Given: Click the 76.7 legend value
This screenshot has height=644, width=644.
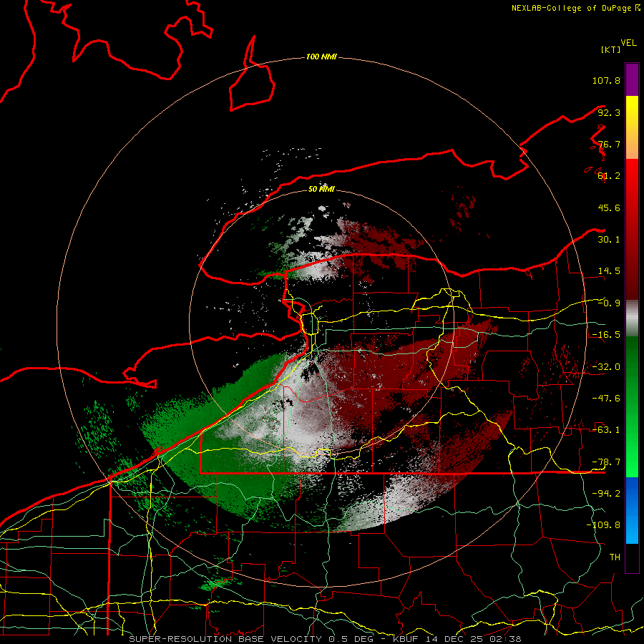Looking at the screenshot, I should [609, 144].
